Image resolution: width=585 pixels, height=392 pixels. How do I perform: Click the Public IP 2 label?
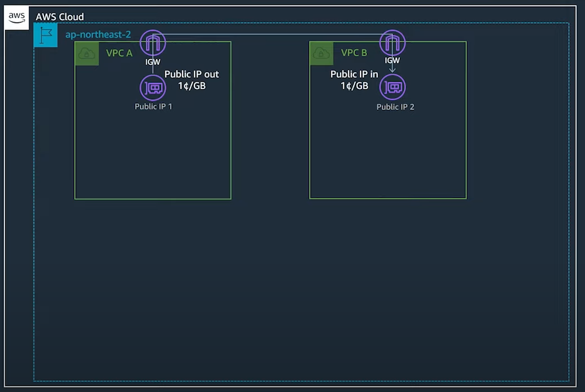click(395, 107)
